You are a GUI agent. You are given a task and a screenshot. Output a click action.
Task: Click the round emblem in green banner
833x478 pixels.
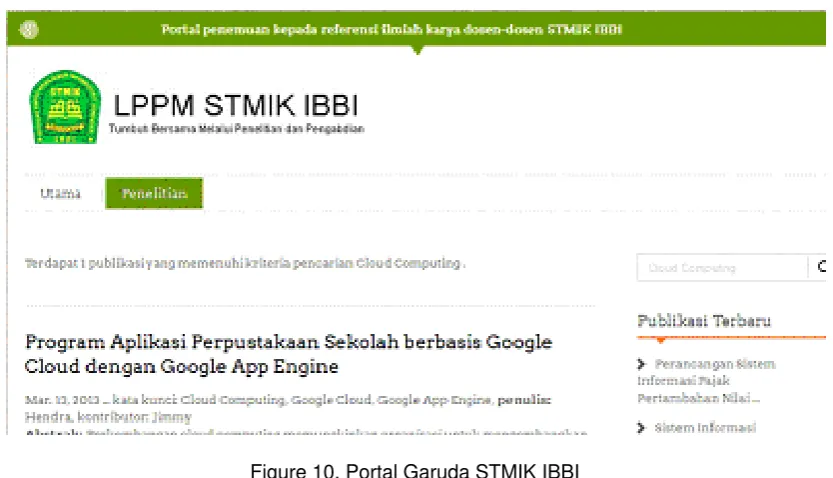29,29
